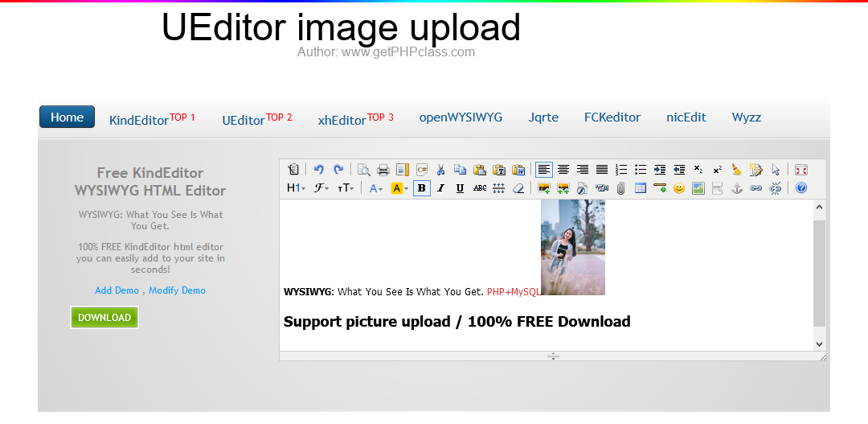Open the smiley emoticon picker
The width and height of the screenshot is (868, 424).
click(678, 188)
